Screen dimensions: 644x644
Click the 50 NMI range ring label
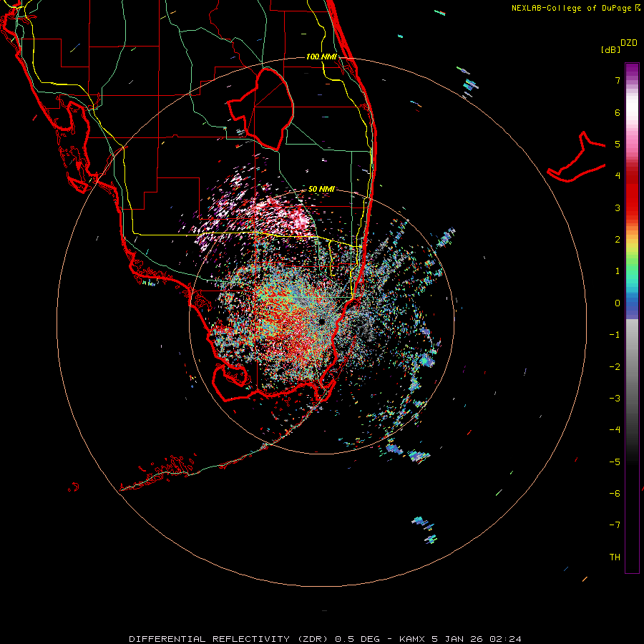point(321,189)
